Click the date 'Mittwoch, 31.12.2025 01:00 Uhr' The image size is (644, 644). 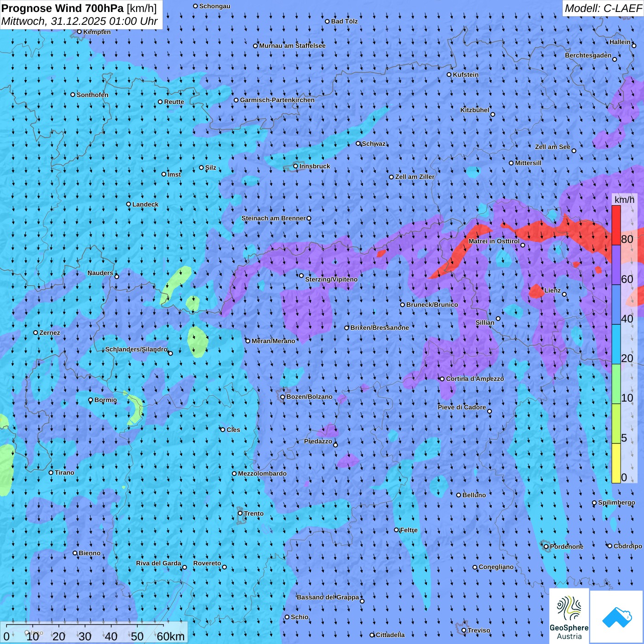[x=80, y=21]
